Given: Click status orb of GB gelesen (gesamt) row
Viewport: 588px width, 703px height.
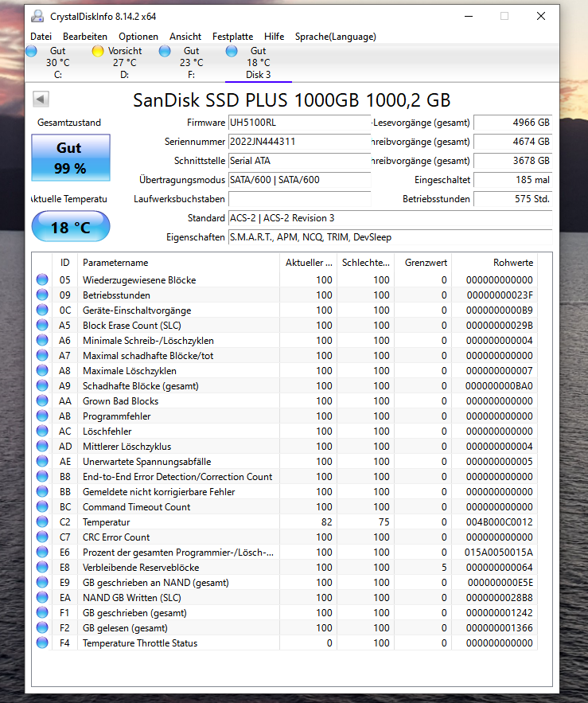Looking at the screenshot, I should coord(42,627).
